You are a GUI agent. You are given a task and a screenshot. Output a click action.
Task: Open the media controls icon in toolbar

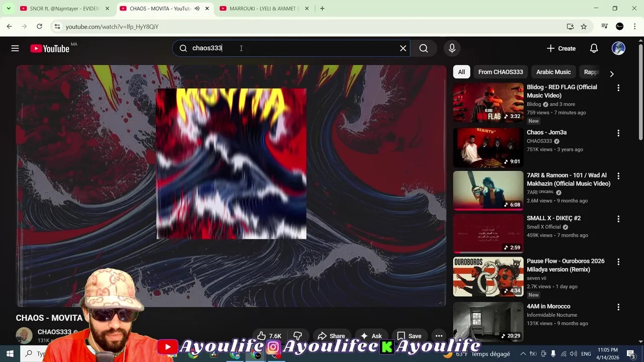point(605,26)
